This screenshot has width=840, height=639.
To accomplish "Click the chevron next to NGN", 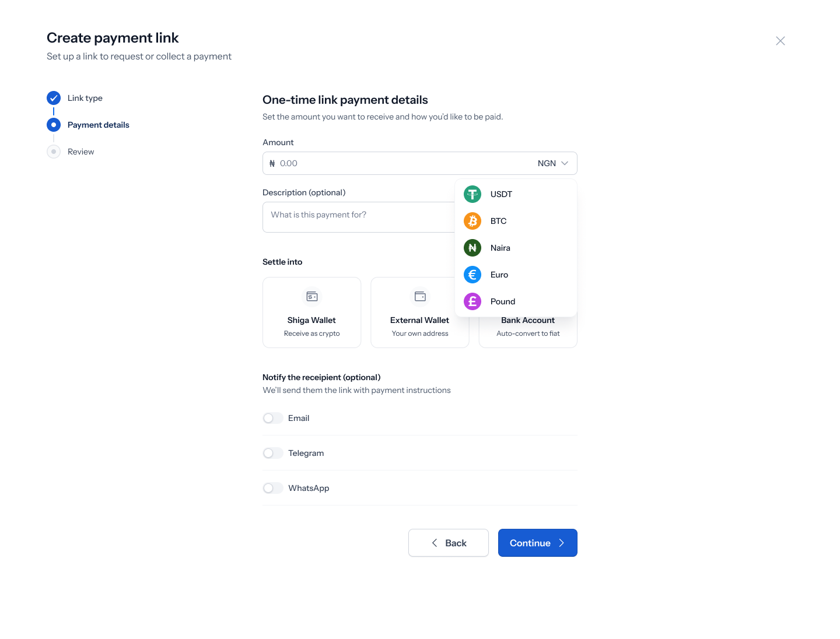I will coord(565,163).
